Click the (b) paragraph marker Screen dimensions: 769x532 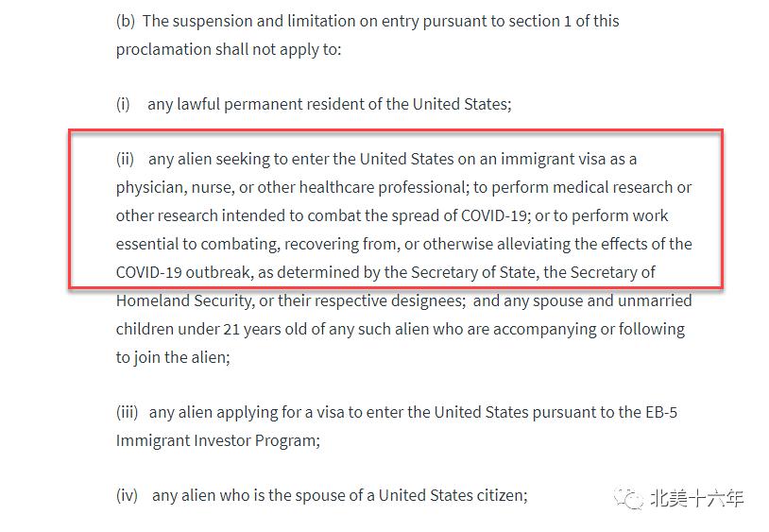pos(126,22)
